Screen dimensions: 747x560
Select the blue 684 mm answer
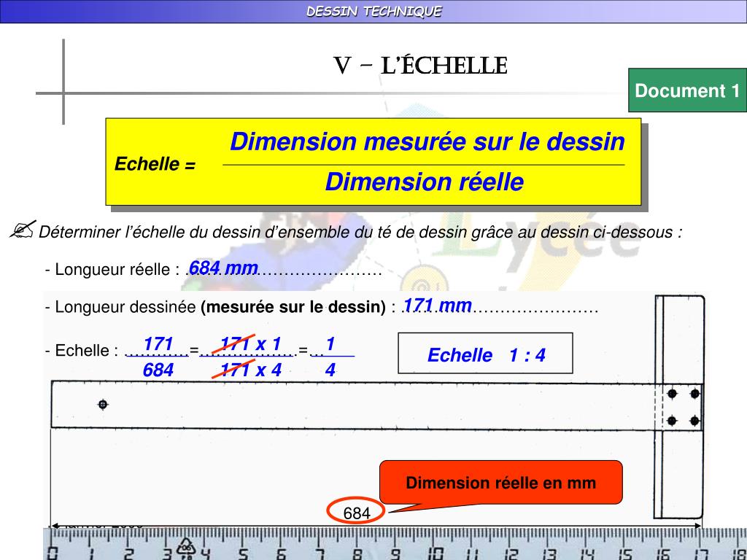[x=223, y=268]
